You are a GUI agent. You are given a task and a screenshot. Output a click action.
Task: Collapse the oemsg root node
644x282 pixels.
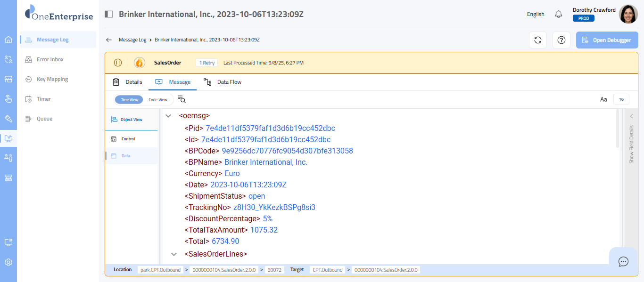[x=168, y=115]
